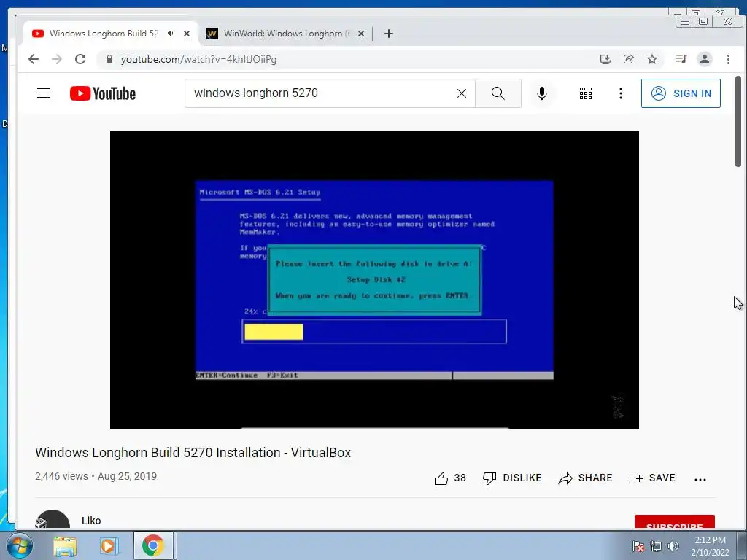Open Windows Media Player from taskbar

[108, 546]
